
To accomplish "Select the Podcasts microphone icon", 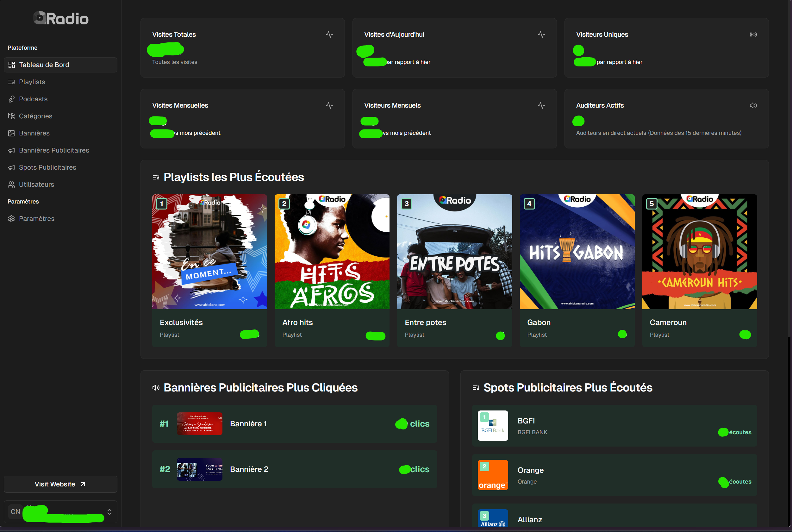I will 11,99.
